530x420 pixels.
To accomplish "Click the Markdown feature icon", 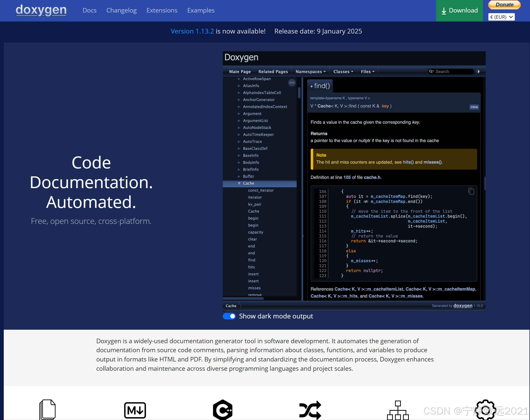I will (x=135, y=410).
